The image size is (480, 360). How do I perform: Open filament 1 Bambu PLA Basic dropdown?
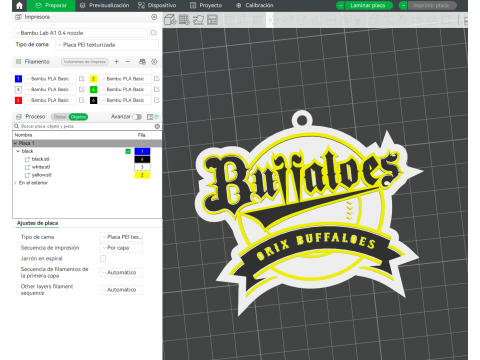50,79
